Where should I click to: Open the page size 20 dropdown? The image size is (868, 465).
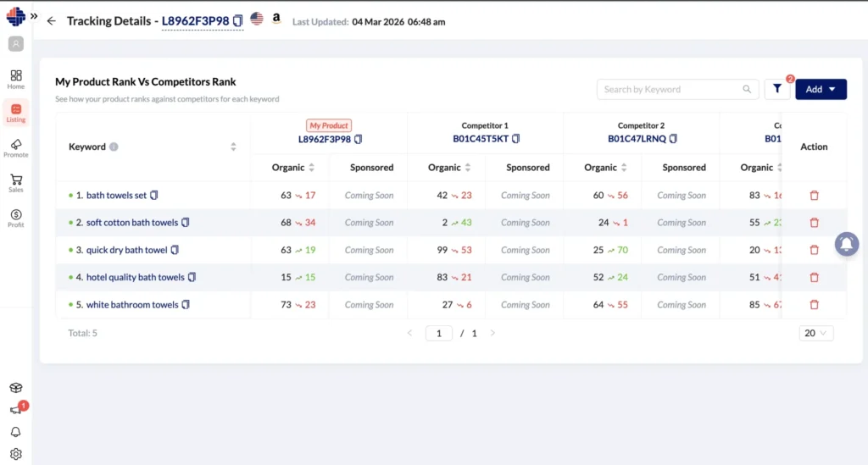click(x=815, y=333)
